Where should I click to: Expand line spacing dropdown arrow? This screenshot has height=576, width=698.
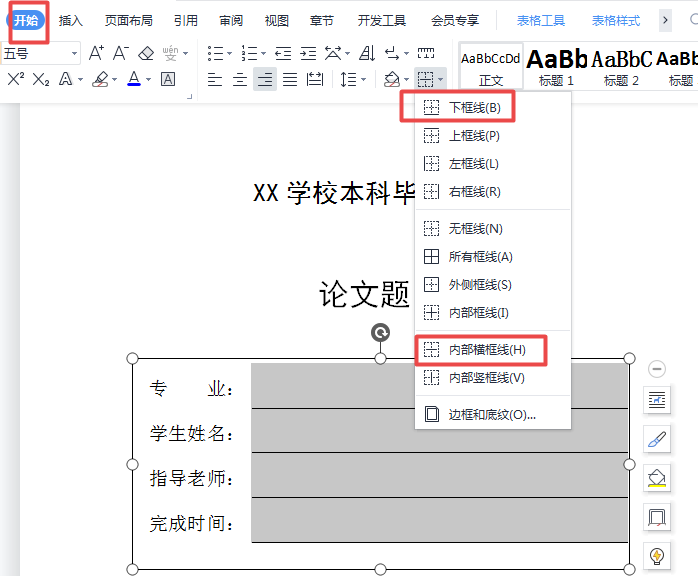(364, 80)
